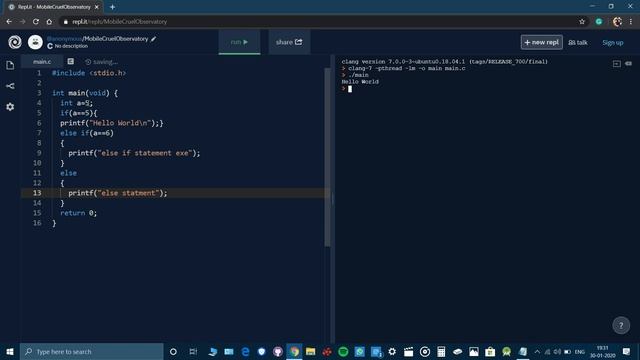
Task: Select the main.c file tab
Action: pyautogui.click(x=42, y=62)
